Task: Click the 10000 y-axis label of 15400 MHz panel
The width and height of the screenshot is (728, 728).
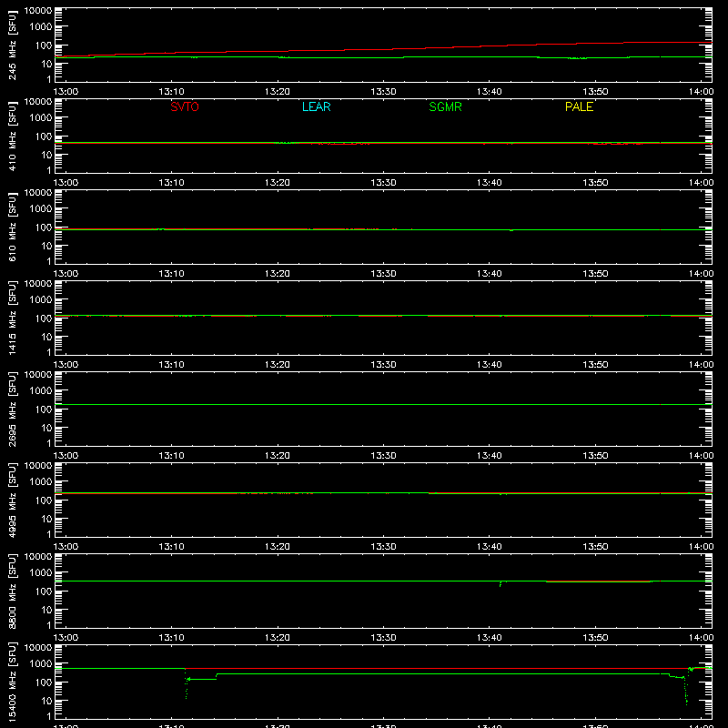Action: coord(38,648)
